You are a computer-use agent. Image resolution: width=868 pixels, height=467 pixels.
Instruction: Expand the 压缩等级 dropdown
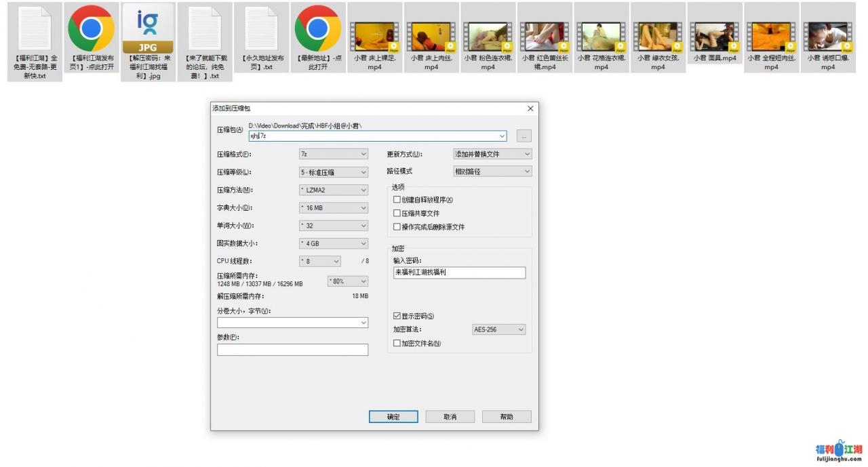[334, 172]
